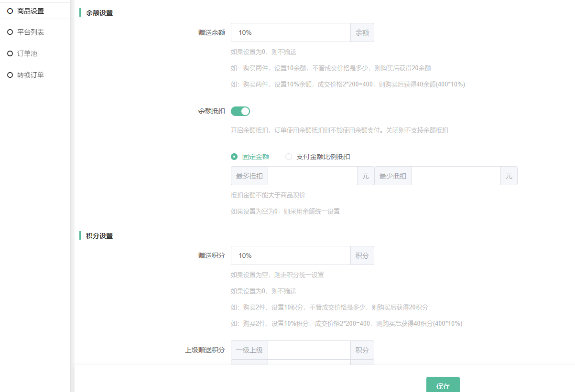Screen dimensions: 575x392
Task: Click the 赠送积分 input field
Action: [x=291, y=255]
